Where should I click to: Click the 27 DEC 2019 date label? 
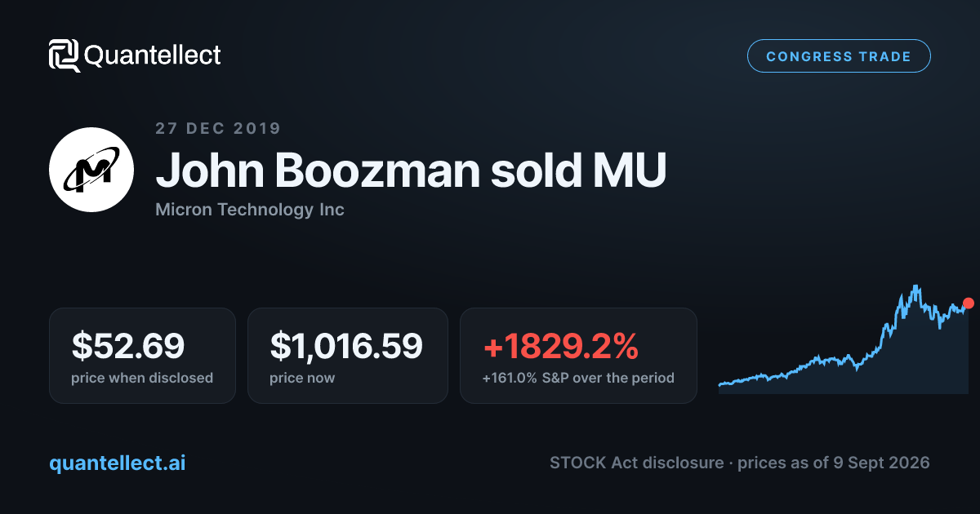[218, 128]
